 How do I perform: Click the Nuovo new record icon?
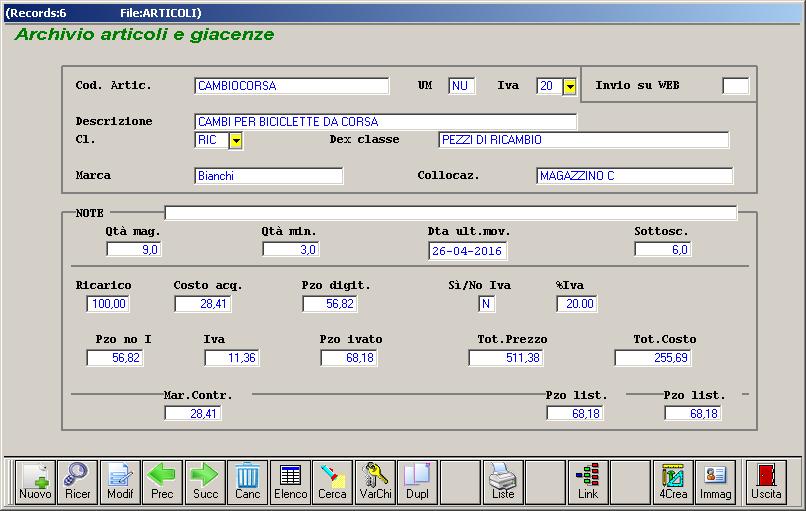(x=35, y=481)
